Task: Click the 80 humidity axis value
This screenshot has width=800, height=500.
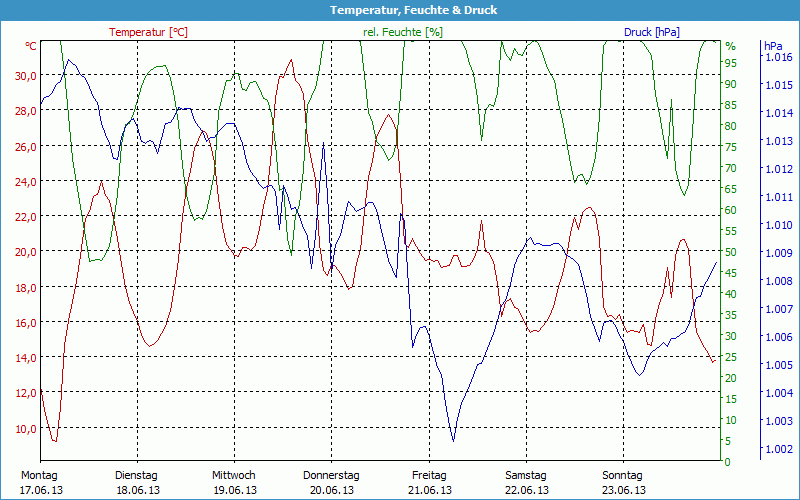Action: point(731,126)
